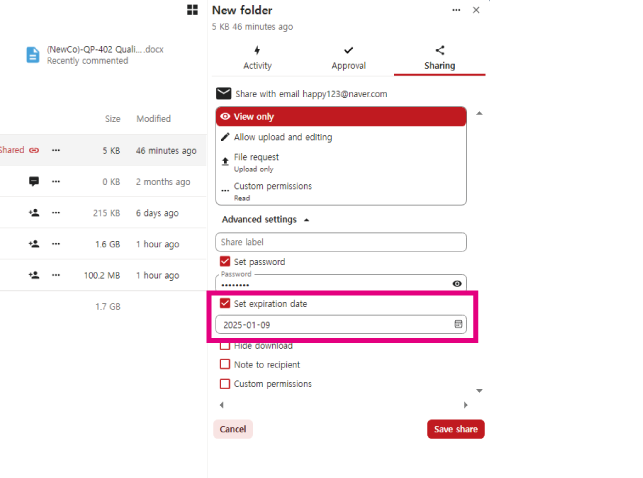Show password using the eye icon

(457, 284)
